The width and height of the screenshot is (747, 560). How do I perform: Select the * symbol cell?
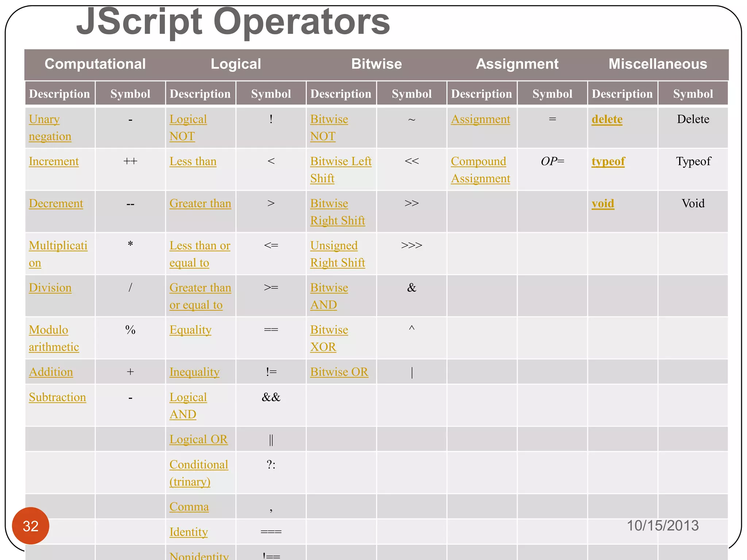pos(130,254)
